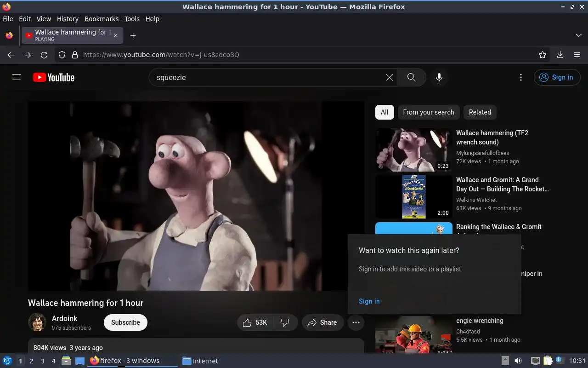Reload the current page
Viewport: 588px width, 368px height.
[x=44, y=55]
